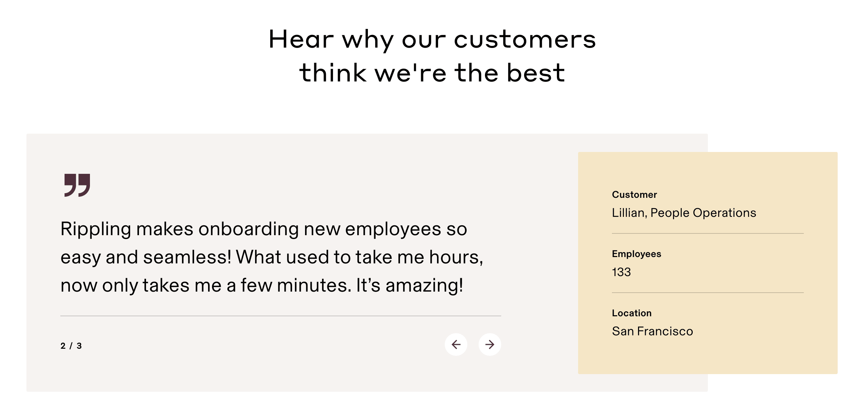The image size is (868, 415).
Task: Click the divider under the employees count
Action: (x=707, y=293)
